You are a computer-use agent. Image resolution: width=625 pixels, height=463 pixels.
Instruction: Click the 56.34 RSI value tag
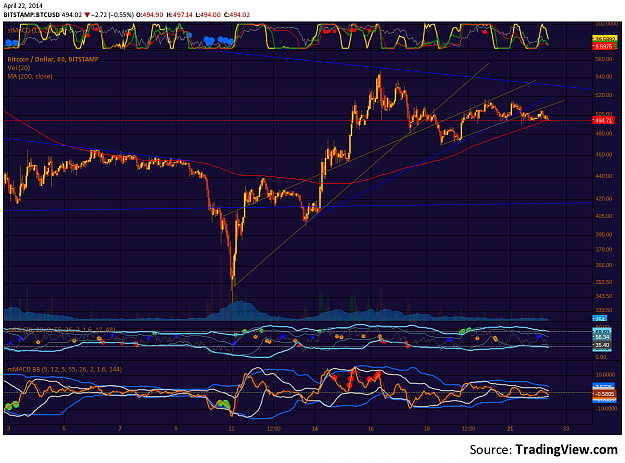tap(602, 337)
